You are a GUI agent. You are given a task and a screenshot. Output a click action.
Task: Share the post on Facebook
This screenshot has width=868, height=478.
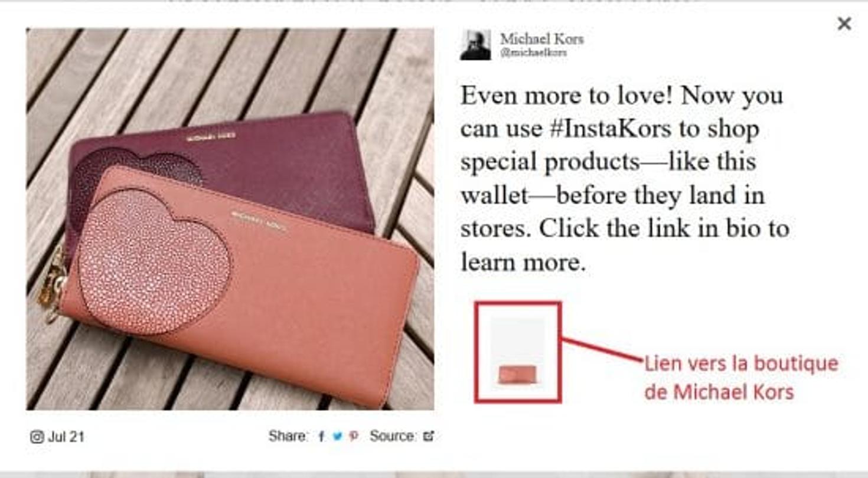321,436
